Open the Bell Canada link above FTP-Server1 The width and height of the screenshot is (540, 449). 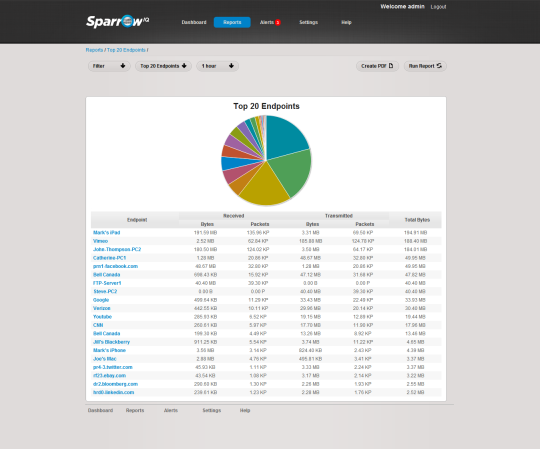click(106, 275)
